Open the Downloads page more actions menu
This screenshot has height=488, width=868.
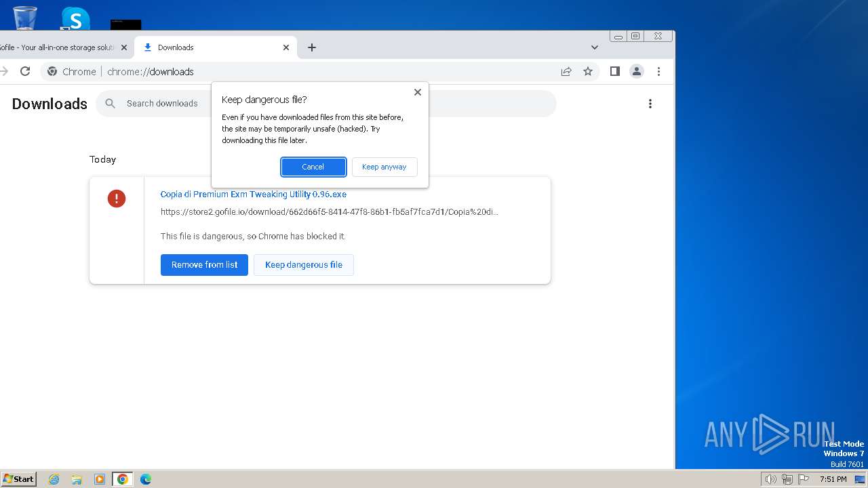[x=650, y=104]
